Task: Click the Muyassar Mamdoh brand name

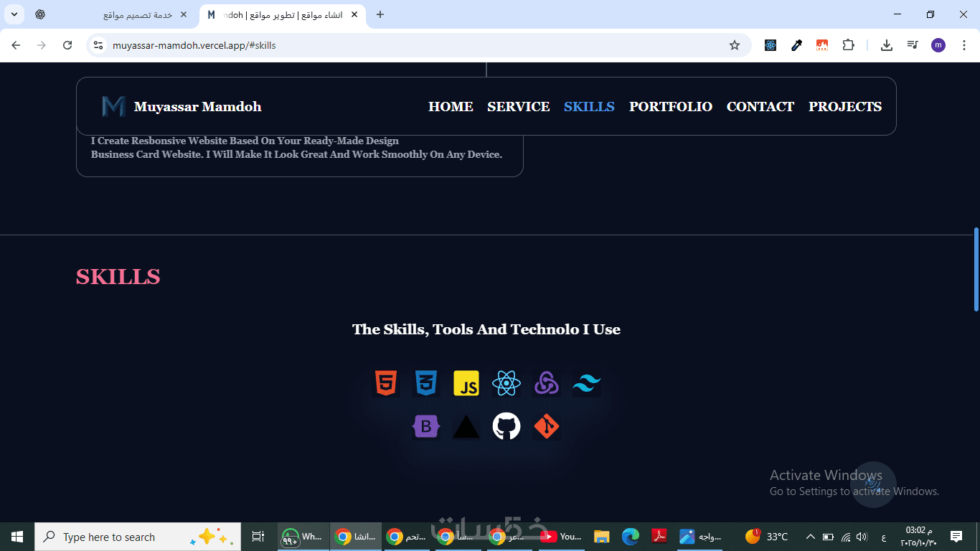Action: click(x=197, y=107)
